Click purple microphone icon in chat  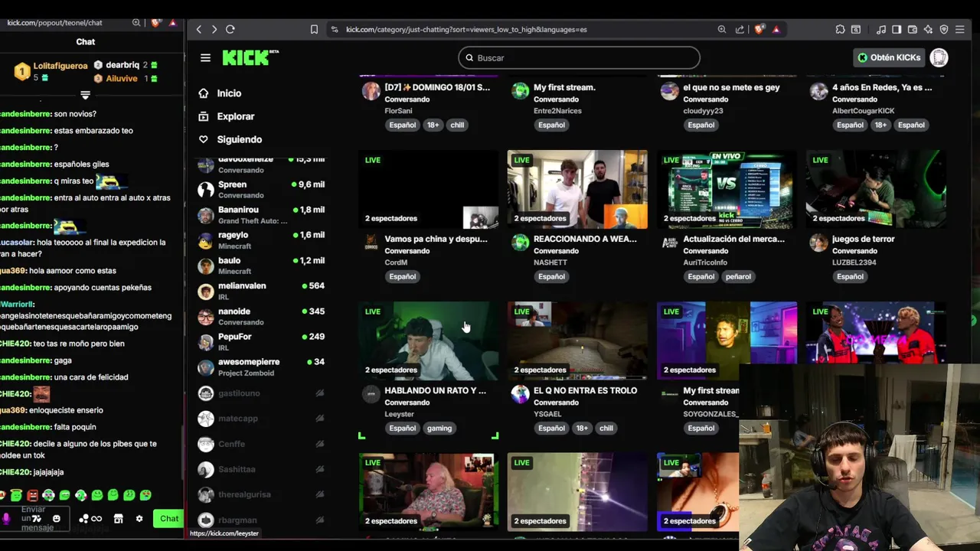6,518
